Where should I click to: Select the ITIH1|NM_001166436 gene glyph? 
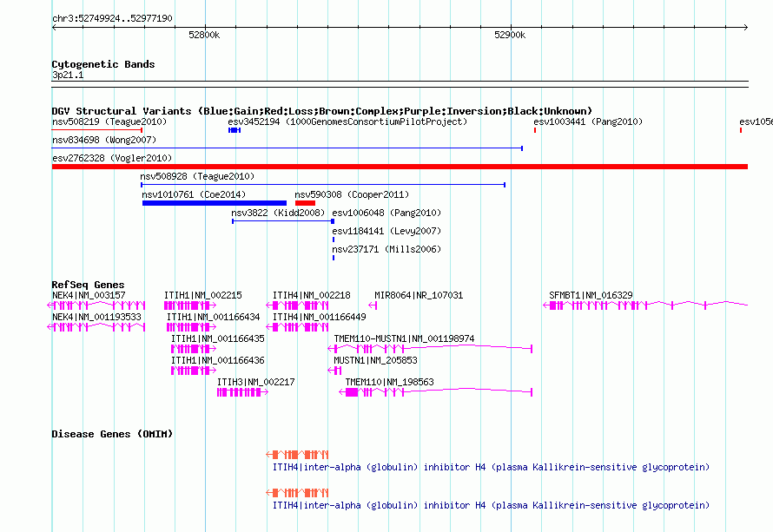tap(193, 371)
